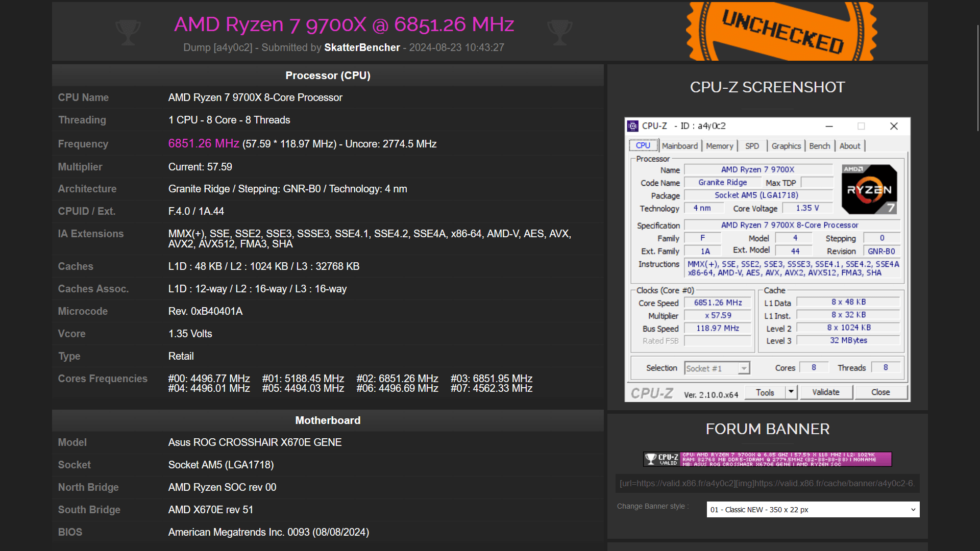Click the Ryzen 7 logo in screenshot
Viewport: 980px width, 551px height.
point(869,189)
